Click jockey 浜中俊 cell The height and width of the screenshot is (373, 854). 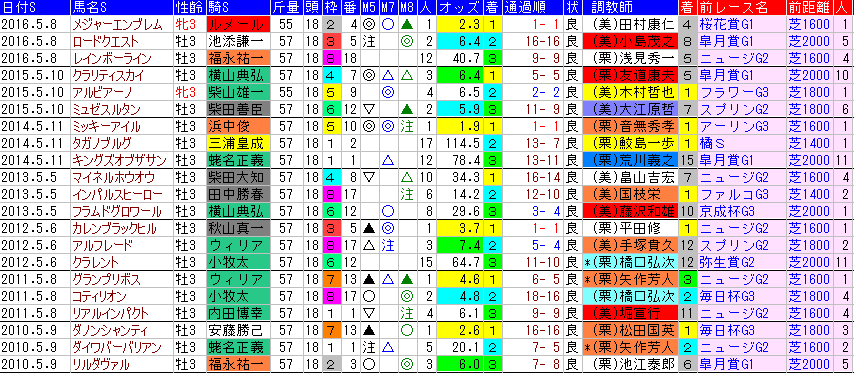point(238,126)
